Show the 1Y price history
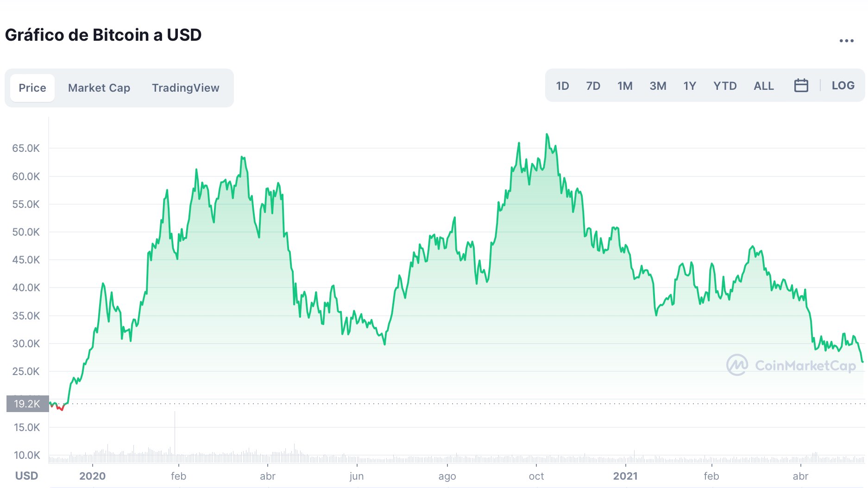 [x=690, y=86]
